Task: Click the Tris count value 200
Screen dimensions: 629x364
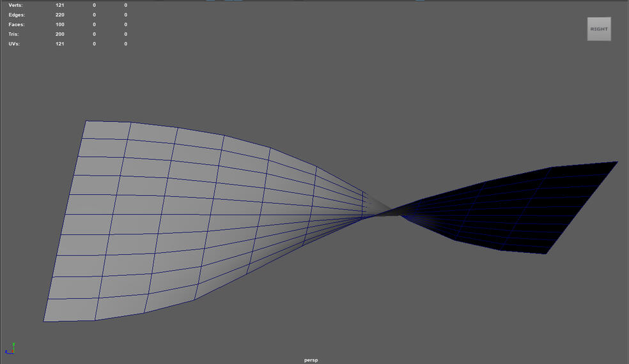Action: (59, 34)
